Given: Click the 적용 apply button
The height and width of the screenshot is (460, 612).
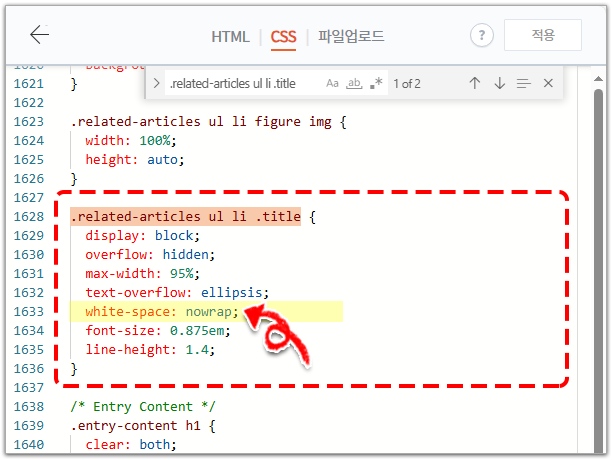Looking at the screenshot, I should (543, 35).
